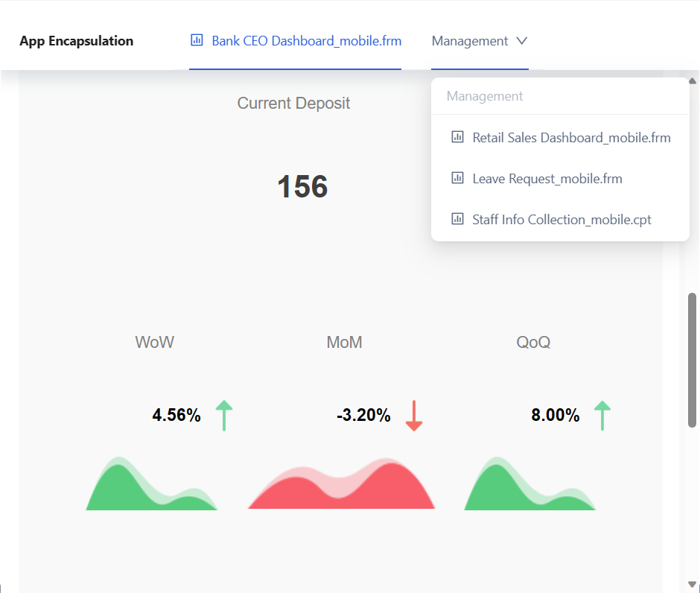This screenshot has width=700, height=593.
Task: Click the scrollbar down arrow
Action: [693, 585]
